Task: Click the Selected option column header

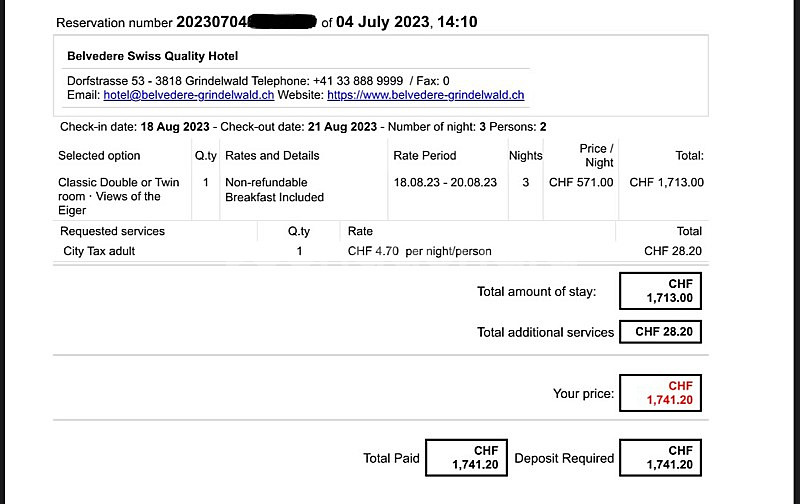Action: 99,155
